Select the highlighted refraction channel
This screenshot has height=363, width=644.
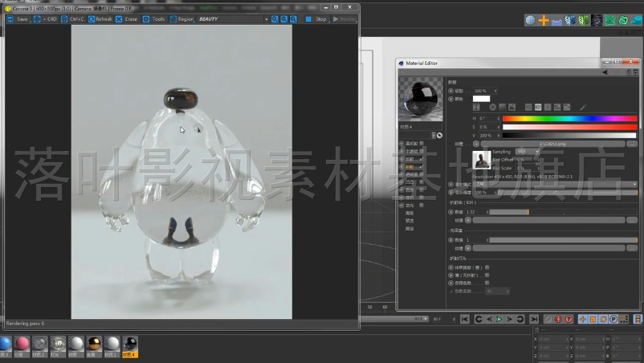pyautogui.click(x=410, y=167)
